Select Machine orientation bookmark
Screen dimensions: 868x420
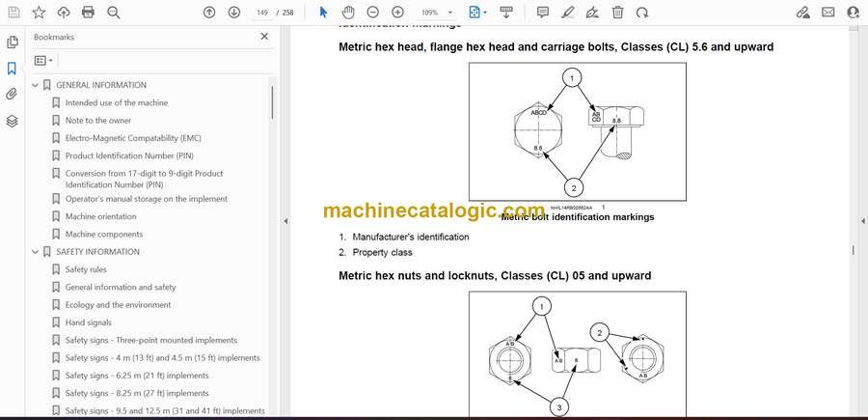point(100,216)
